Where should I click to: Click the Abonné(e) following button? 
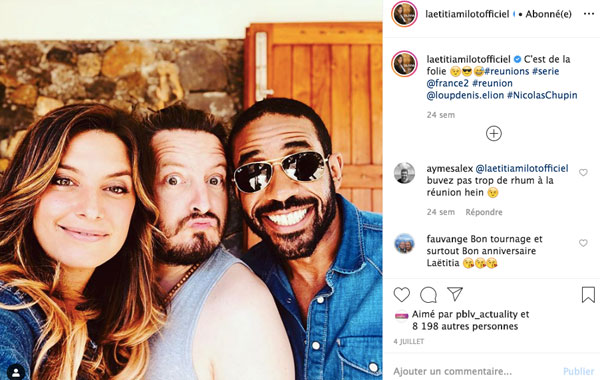(x=548, y=14)
